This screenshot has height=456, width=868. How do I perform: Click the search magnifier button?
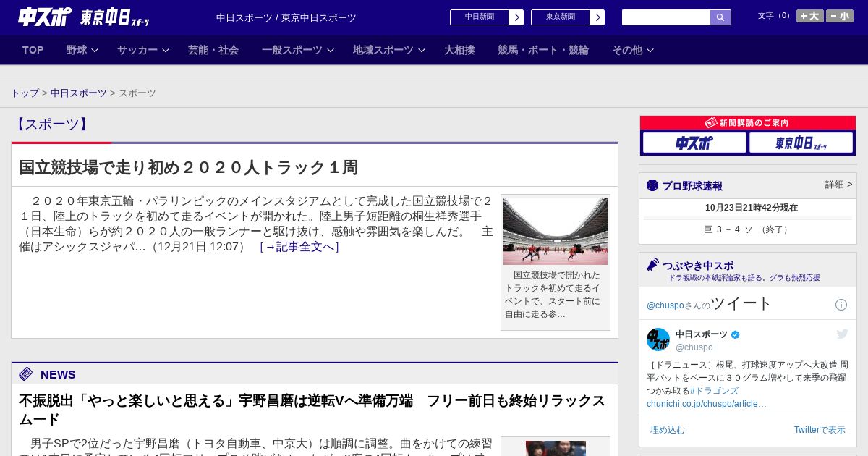pos(720,17)
